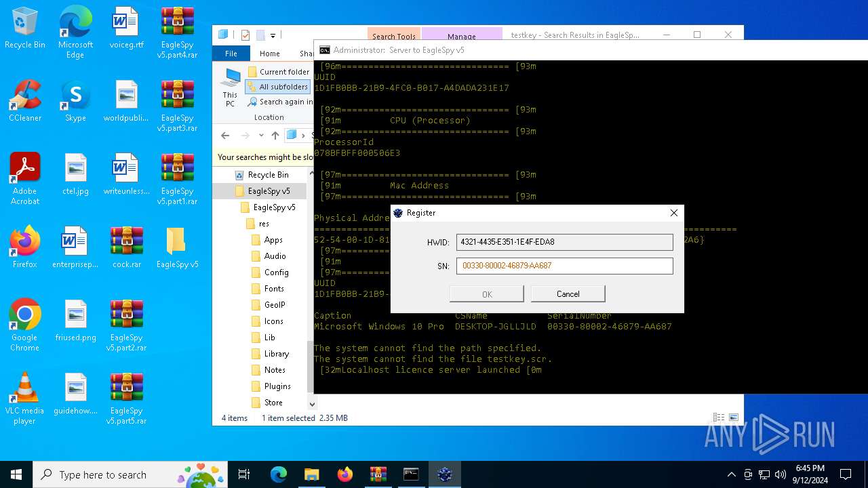Click the taskbar search box
This screenshot has height=488, width=868.
[131, 474]
